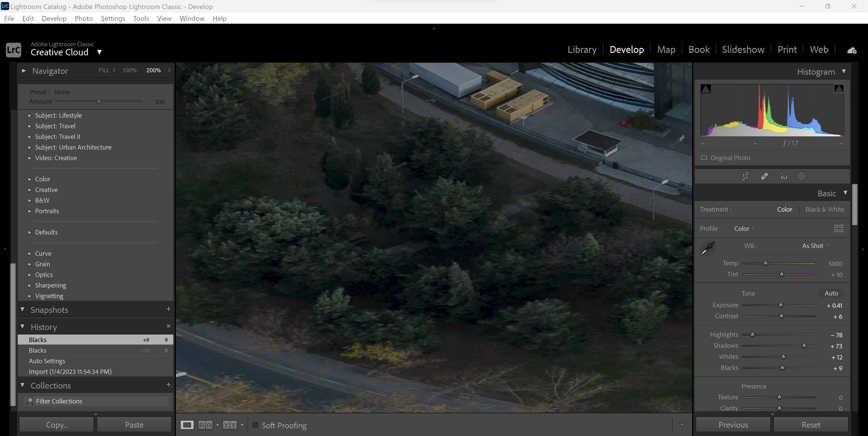This screenshot has height=436, width=868.
Task: Click the cloud sync status icon
Action: click(851, 50)
